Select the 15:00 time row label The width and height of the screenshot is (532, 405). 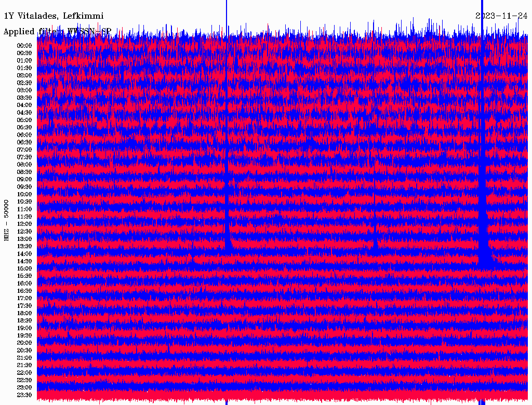(24, 268)
